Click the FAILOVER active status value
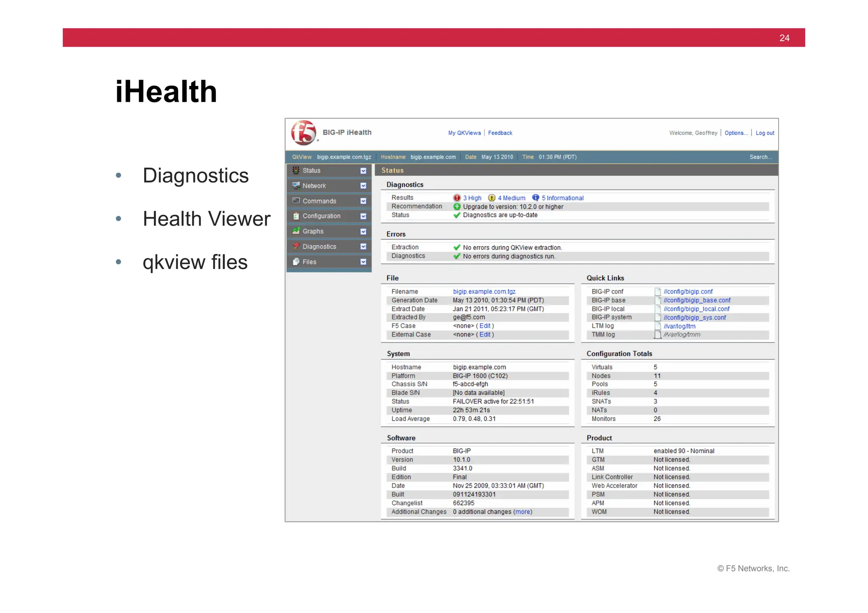Image resolution: width=868 pixels, height=613 pixels. pyautogui.click(x=493, y=401)
